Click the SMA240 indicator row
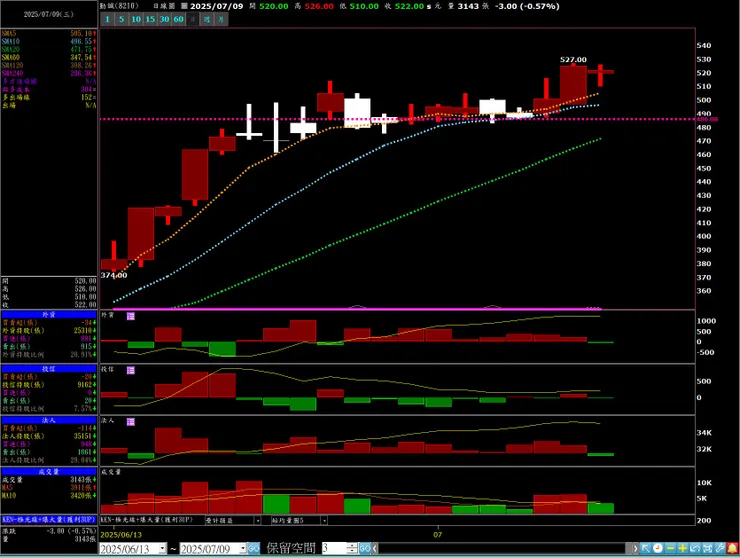Viewport: 740px width, 558px height. pos(49,74)
